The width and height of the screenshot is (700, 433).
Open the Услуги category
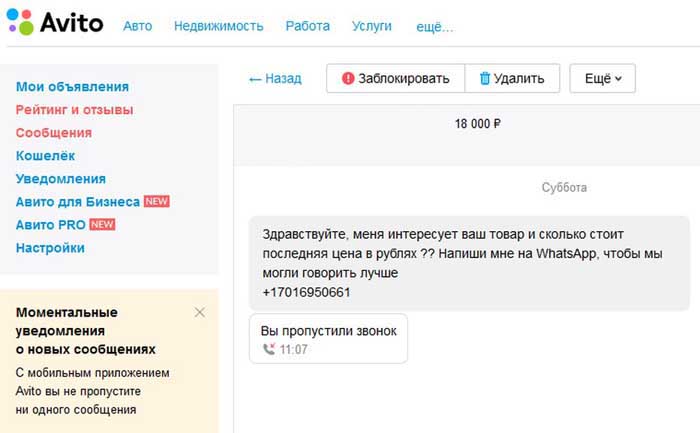click(x=371, y=26)
